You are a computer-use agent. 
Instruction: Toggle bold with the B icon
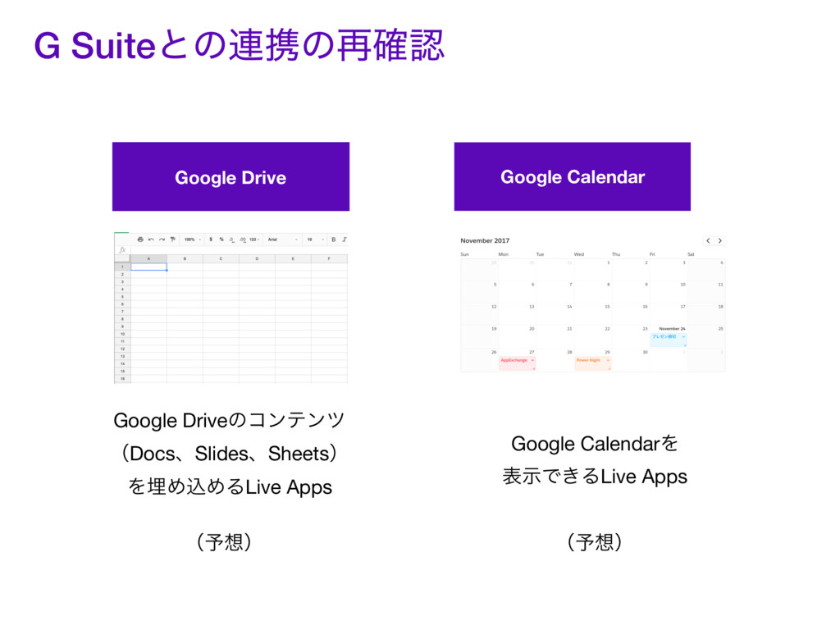pyautogui.click(x=333, y=240)
